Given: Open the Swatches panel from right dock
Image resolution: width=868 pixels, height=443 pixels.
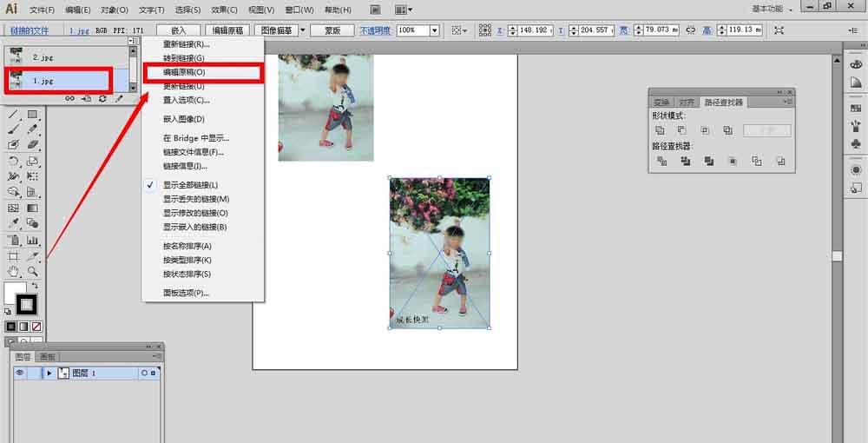Looking at the screenshot, I should 856,109.
